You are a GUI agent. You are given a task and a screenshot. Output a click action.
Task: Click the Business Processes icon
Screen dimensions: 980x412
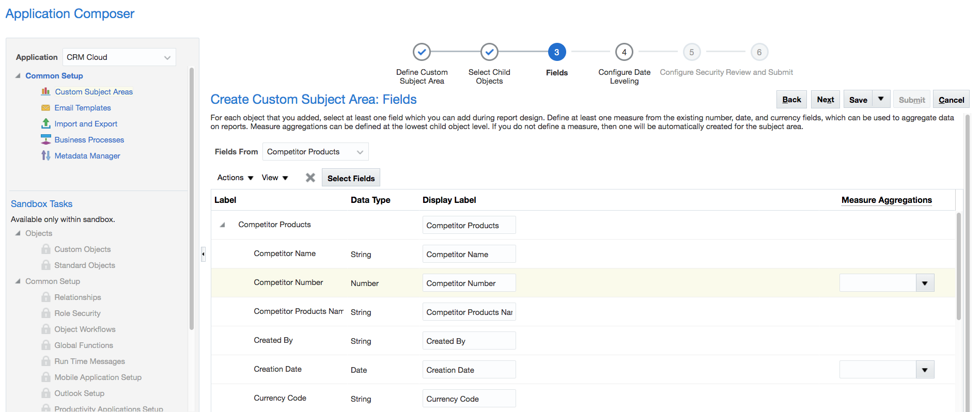point(45,139)
